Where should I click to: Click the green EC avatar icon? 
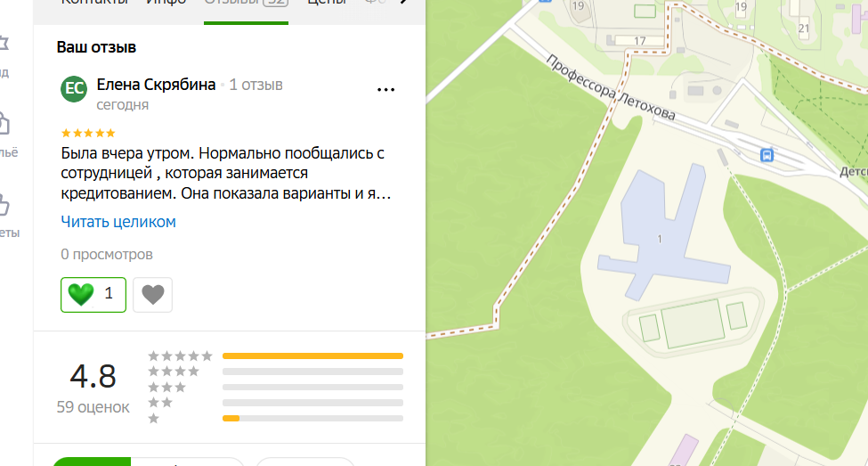click(x=74, y=89)
